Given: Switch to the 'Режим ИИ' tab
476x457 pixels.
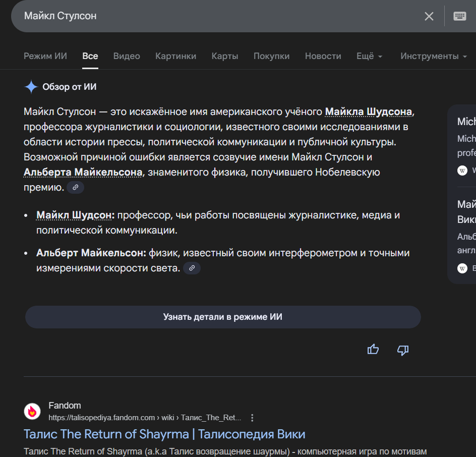Looking at the screenshot, I should (x=45, y=56).
